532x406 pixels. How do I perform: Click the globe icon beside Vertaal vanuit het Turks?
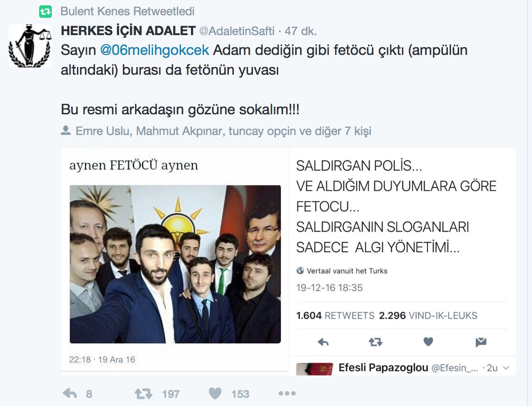300,271
